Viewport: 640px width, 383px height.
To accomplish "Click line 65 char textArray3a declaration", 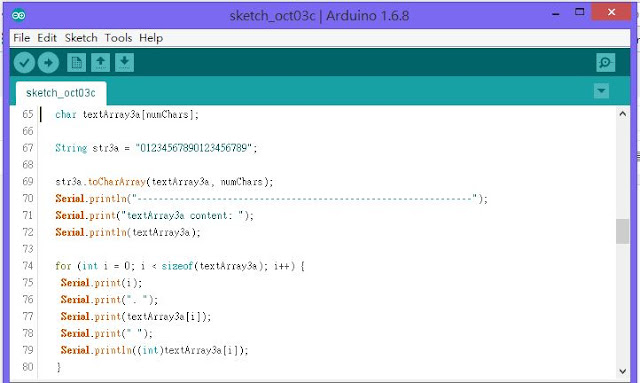I will coord(127,115).
